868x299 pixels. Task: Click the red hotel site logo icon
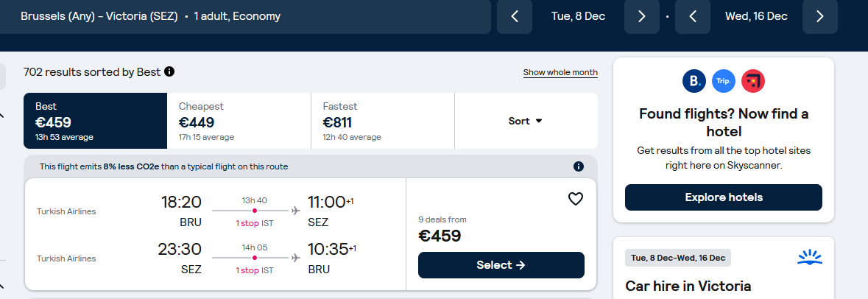pyautogui.click(x=753, y=82)
